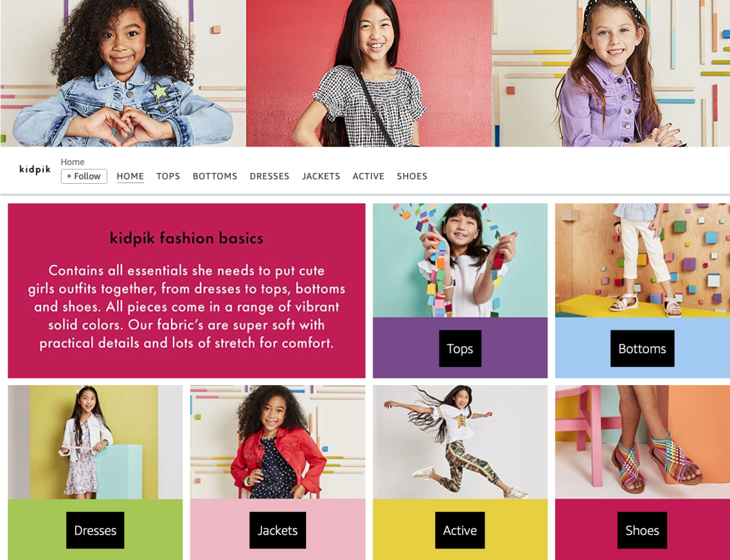
Task: Click the black Bottoms category button
Action: [643, 349]
